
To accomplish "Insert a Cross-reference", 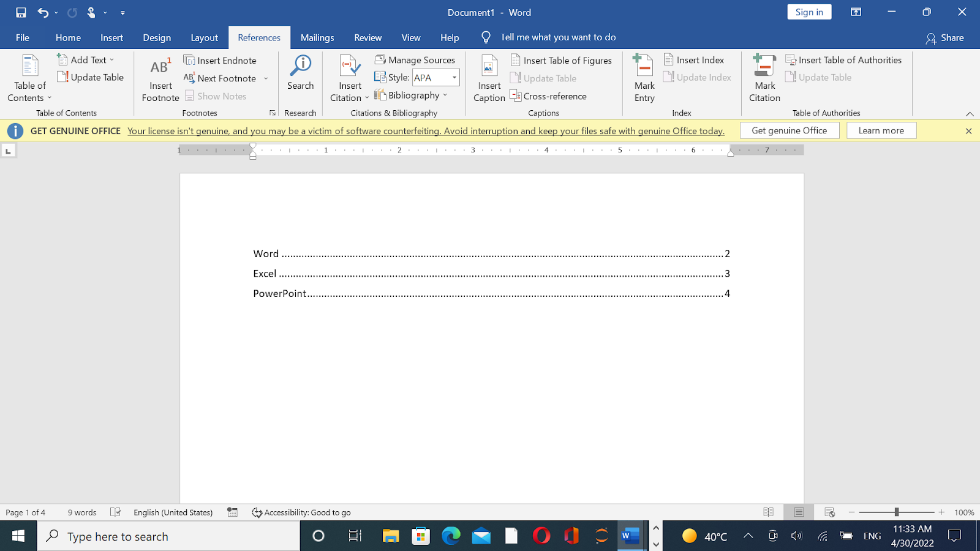I will click(x=548, y=96).
